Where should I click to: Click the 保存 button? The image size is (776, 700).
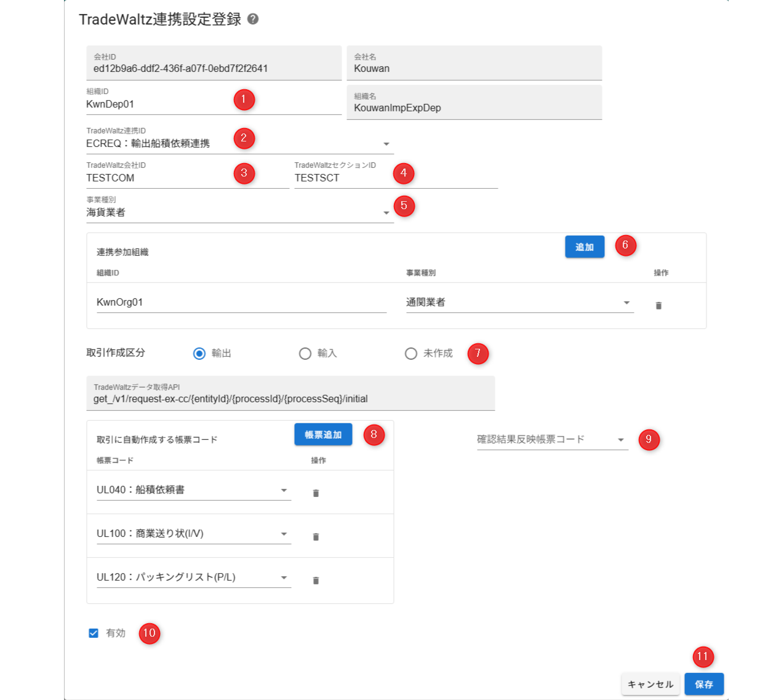(x=704, y=684)
